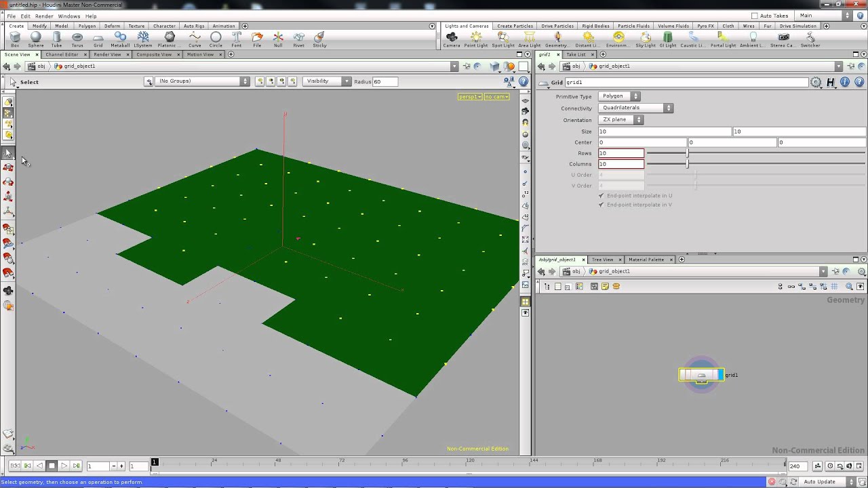Adjust the Rows slider
This screenshot has height=488, width=868.
click(x=755, y=153)
